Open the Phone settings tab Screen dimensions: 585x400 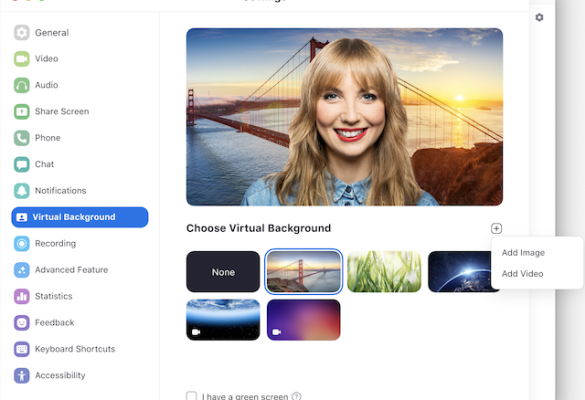tap(80, 138)
